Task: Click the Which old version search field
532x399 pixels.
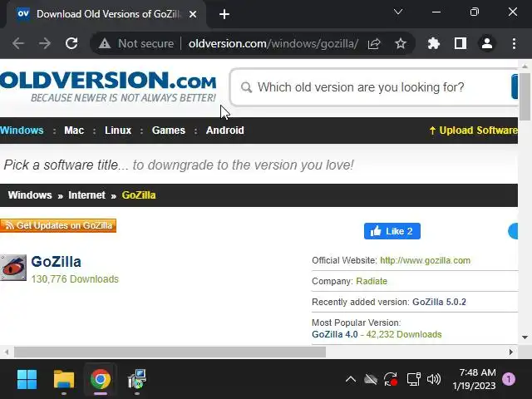Action: pyautogui.click(x=373, y=87)
